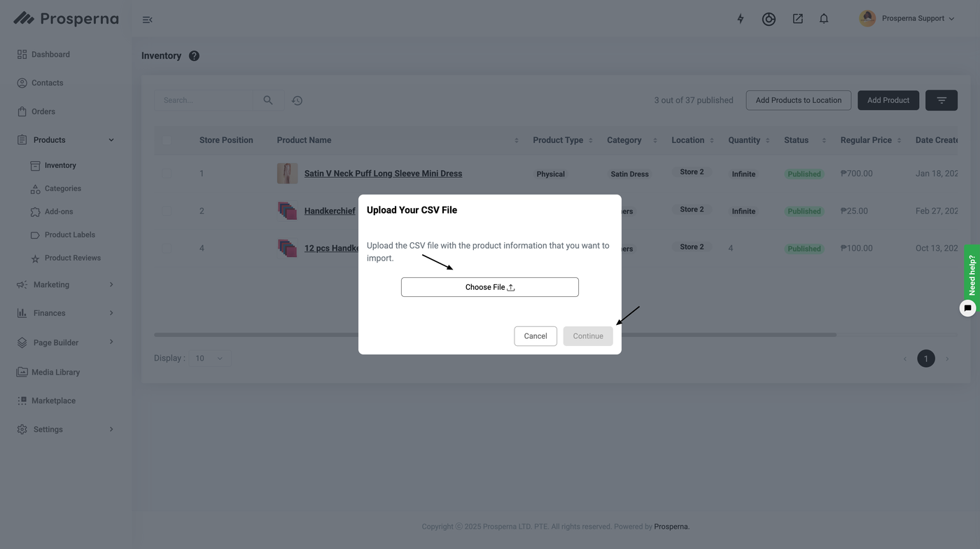The width and height of the screenshot is (980, 549).
Task: Open the lightning bolt quick actions icon
Action: [x=741, y=19]
